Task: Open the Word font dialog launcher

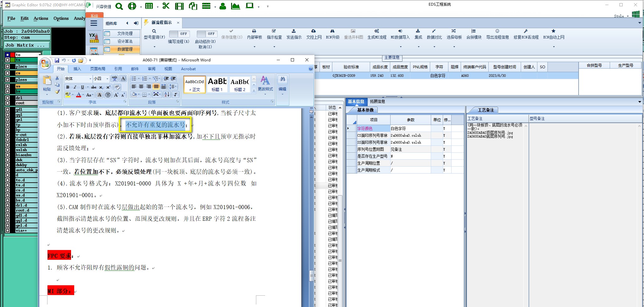Action: (x=125, y=102)
